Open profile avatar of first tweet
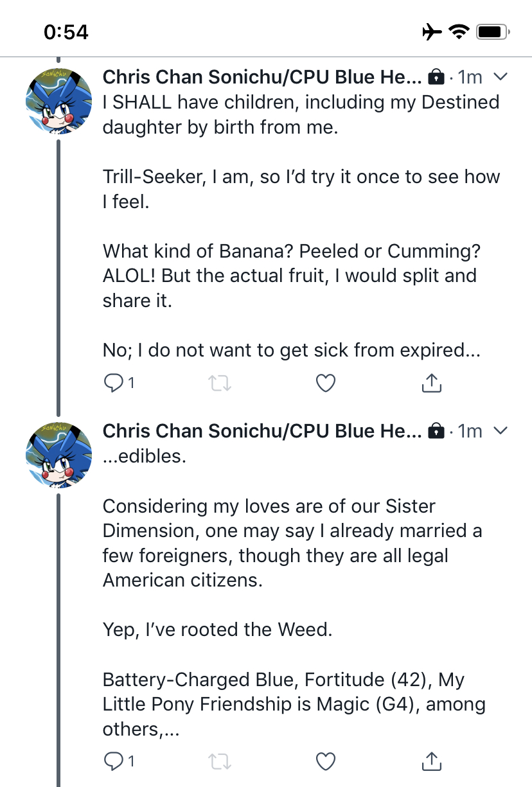The width and height of the screenshot is (532, 787). 58,100
